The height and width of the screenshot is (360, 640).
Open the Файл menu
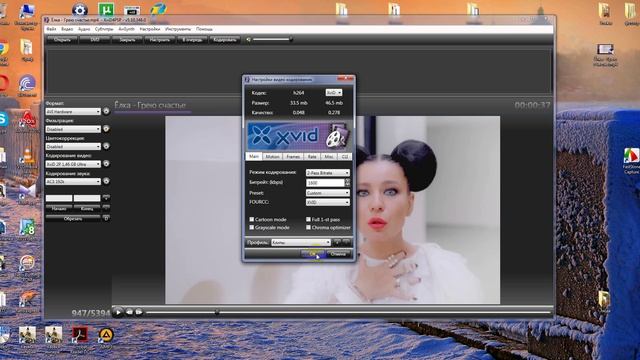[x=51, y=29]
